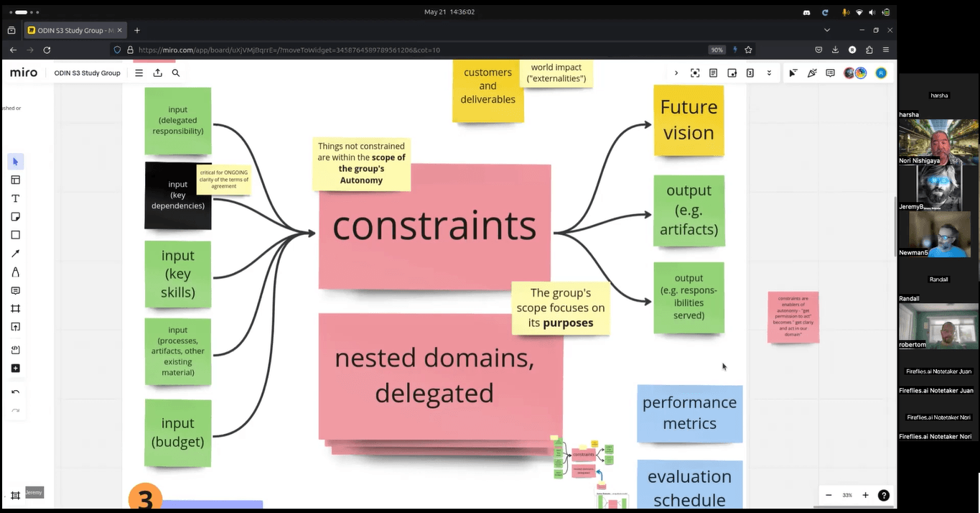Open the browser tab list dropdown arrow
This screenshot has width=980, height=513.
[x=827, y=30]
